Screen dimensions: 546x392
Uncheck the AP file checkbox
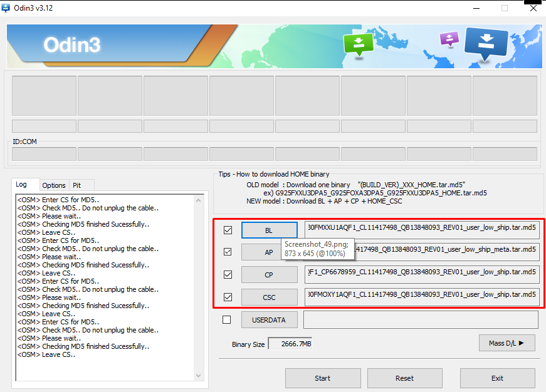tap(228, 252)
